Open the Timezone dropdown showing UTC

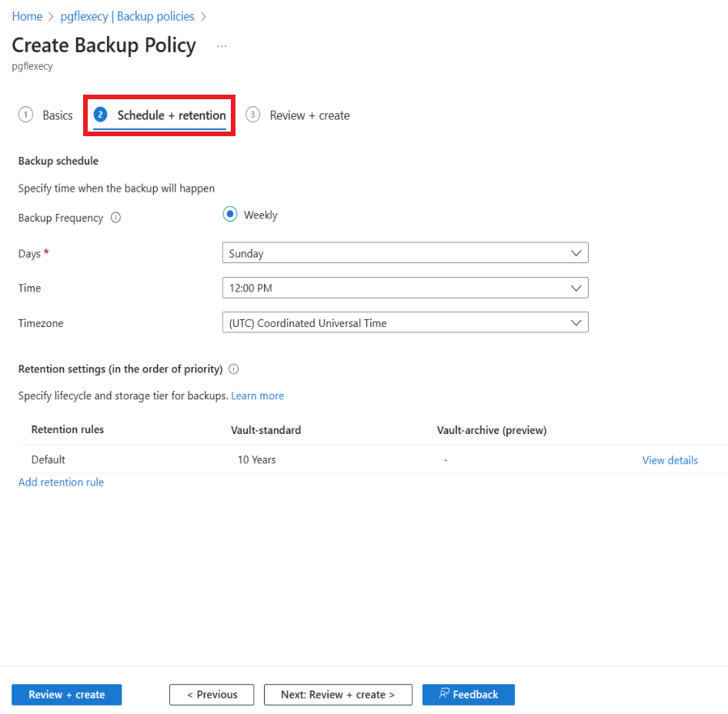pos(405,322)
